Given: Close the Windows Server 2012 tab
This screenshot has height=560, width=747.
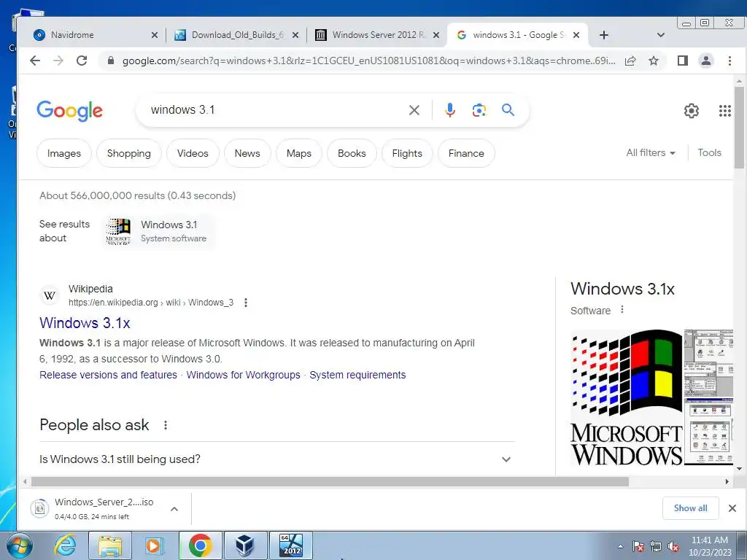Looking at the screenshot, I should pyautogui.click(x=436, y=35).
